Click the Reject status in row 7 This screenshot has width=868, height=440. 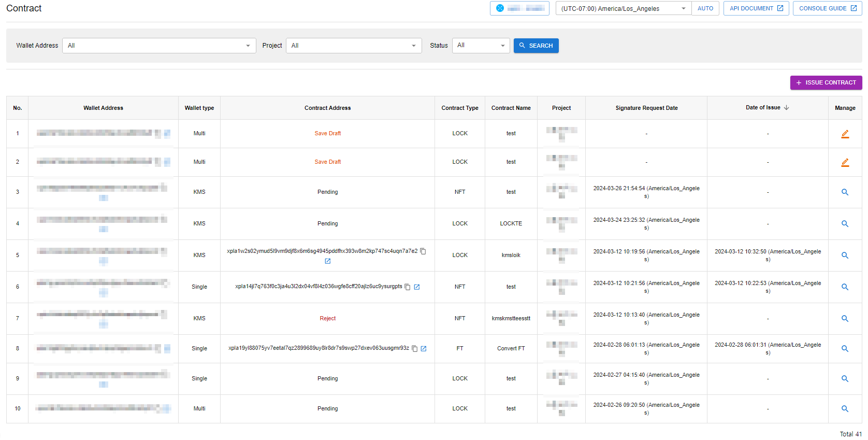[328, 319]
